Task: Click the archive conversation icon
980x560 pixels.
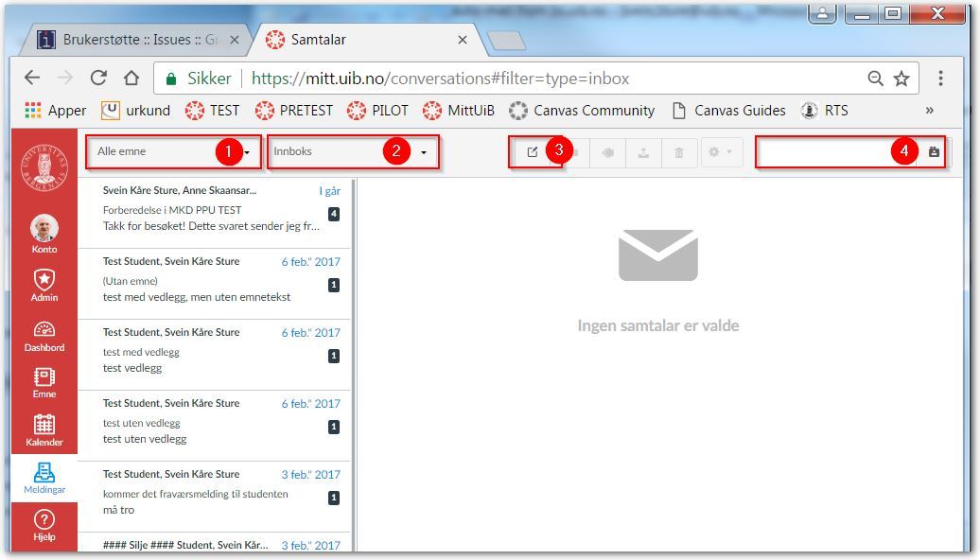Action: tap(643, 152)
